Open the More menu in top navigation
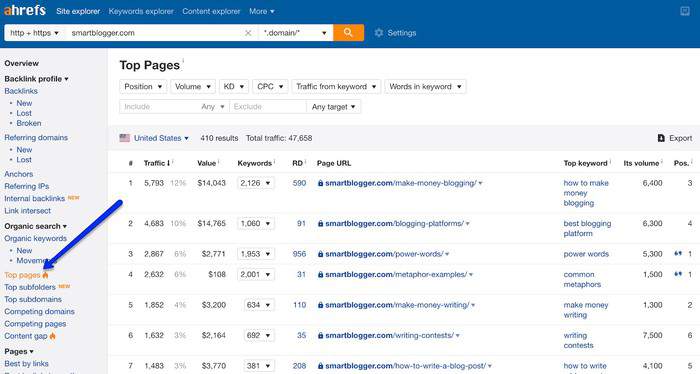This screenshot has width=700, height=374. point(262,11)
